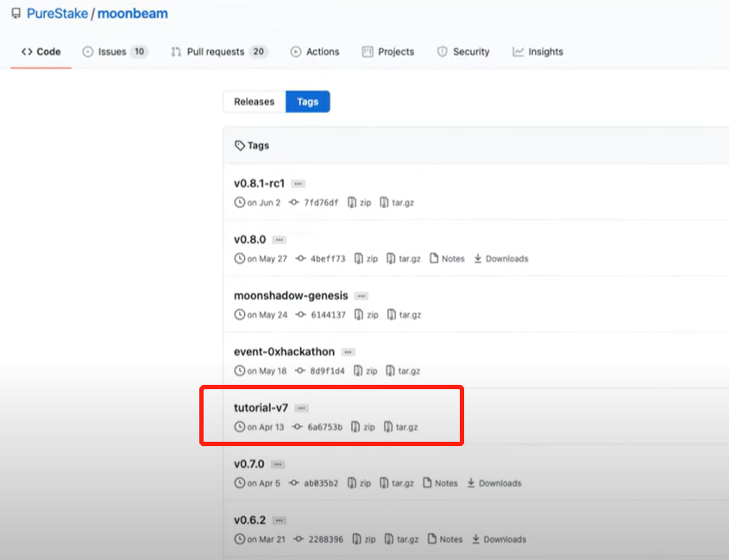Viewport: 729px width, 560px height.
Task: Download v0.6.2 zip archive
Action: [x=364, y=539]
